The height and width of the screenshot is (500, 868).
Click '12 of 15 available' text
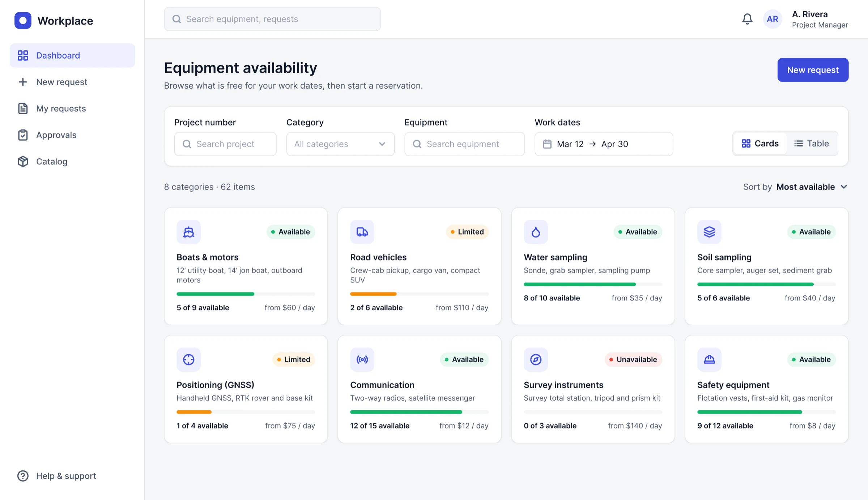[379, 426]
